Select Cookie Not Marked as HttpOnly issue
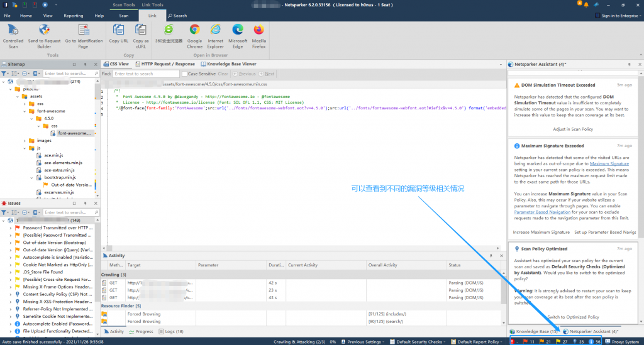Screen dimensions: 644x345 pos(57,265)
